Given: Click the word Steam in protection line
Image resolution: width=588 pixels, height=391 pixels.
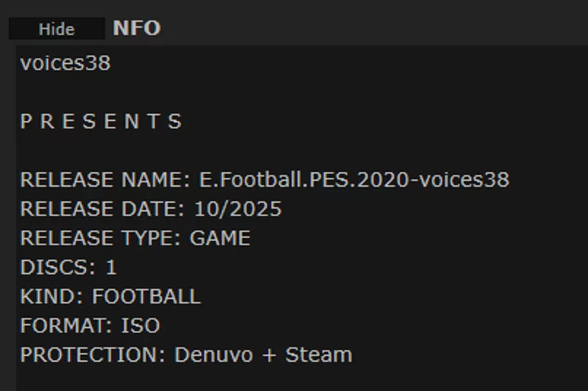Looking at the screenshot, I should (319, 355).
